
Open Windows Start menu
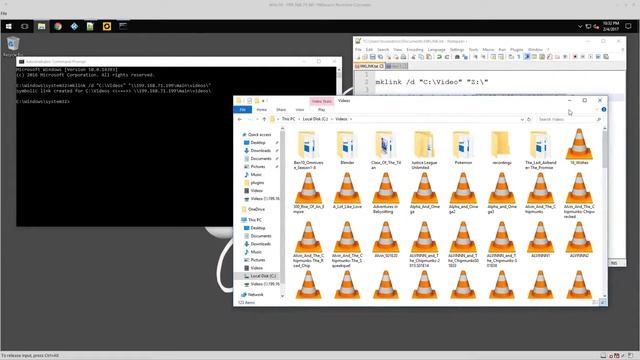coord(9,26)
